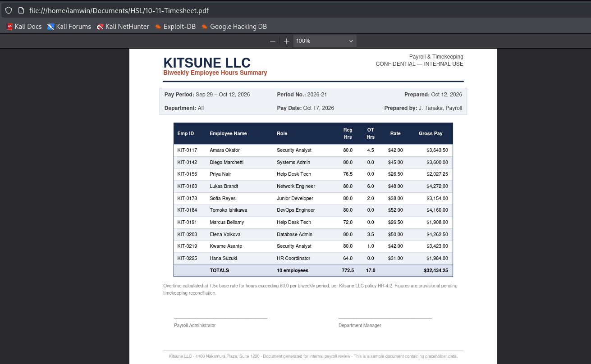Click the Pay Period 'Sep 29 – Oct 12, 2026' value
This screenshot has height=364, width=591.
point(223,95)
